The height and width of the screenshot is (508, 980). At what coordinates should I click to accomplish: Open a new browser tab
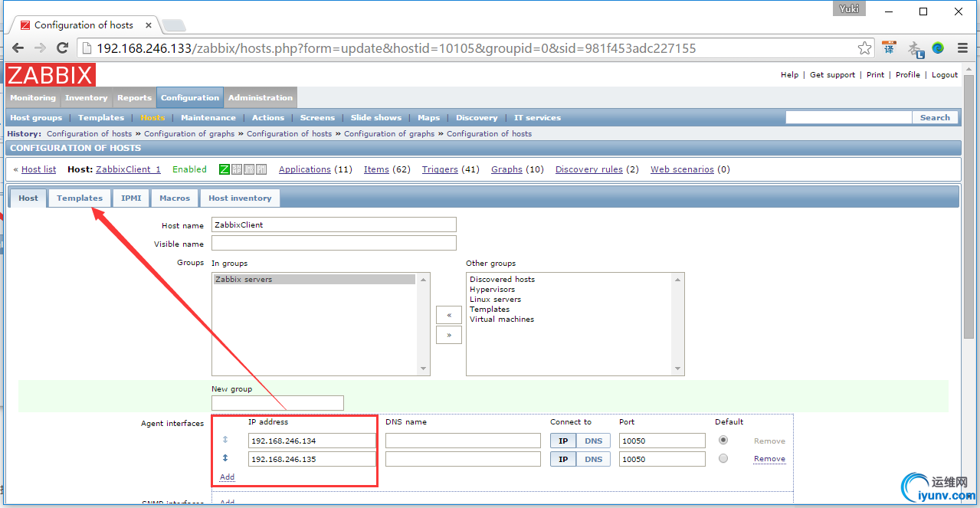click(173, 26)
